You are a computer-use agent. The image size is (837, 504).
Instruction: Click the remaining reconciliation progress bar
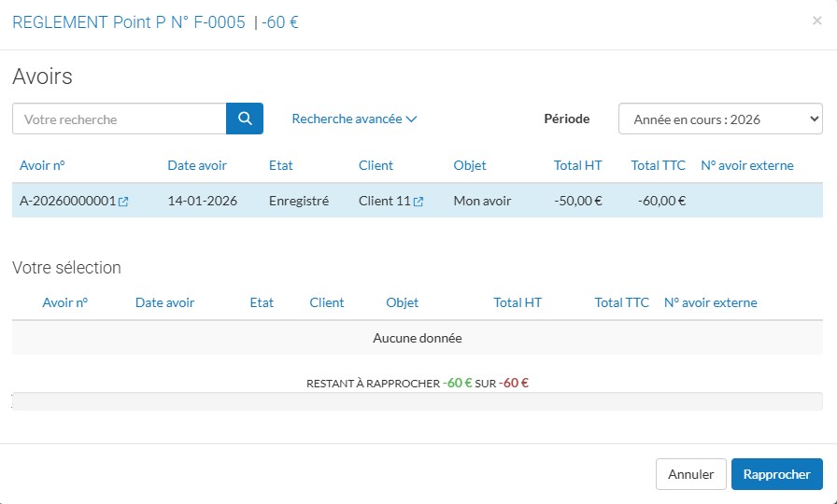point(418,401)
